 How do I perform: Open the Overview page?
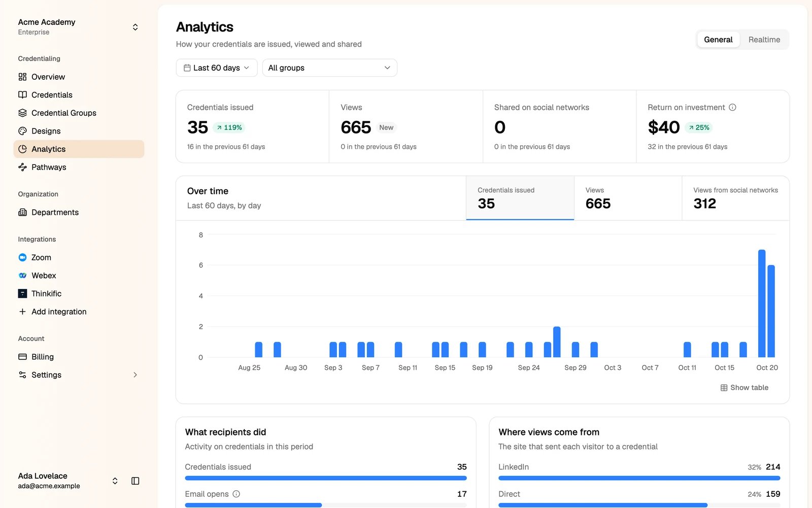(79, 77)
